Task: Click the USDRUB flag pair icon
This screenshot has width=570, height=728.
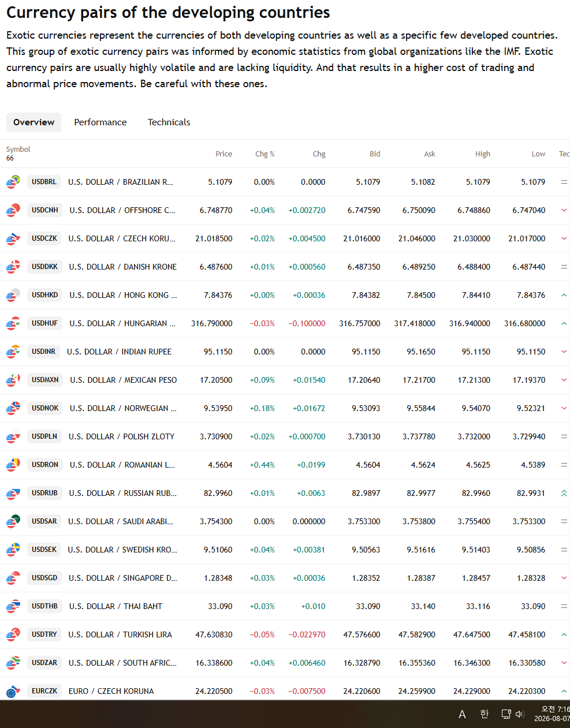Action: [x=13, y=493]
